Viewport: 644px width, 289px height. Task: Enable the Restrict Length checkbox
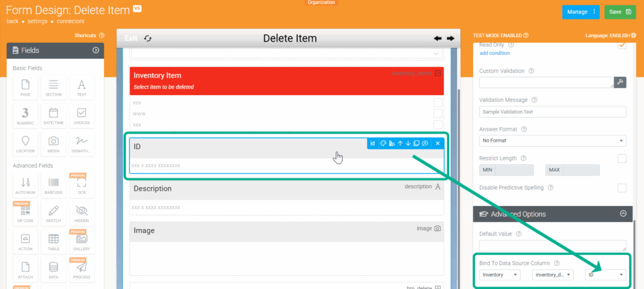click(x=622, y=158)
